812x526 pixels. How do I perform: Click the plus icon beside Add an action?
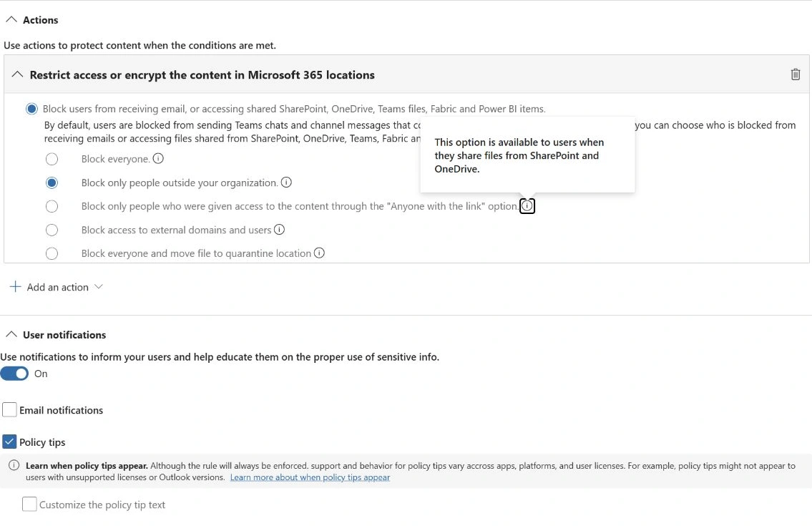click(16, 286)
